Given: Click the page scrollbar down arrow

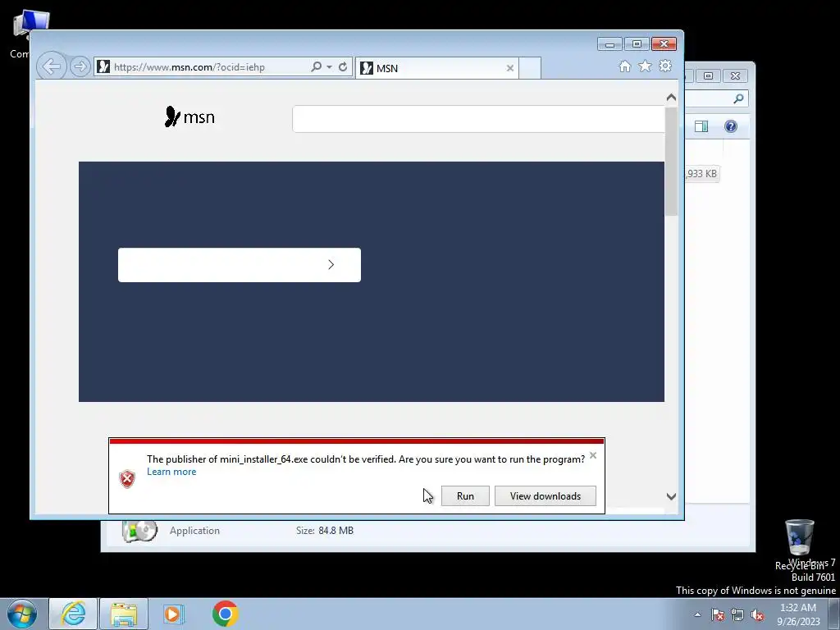Looking at the screenshot, I should [671, 496].
